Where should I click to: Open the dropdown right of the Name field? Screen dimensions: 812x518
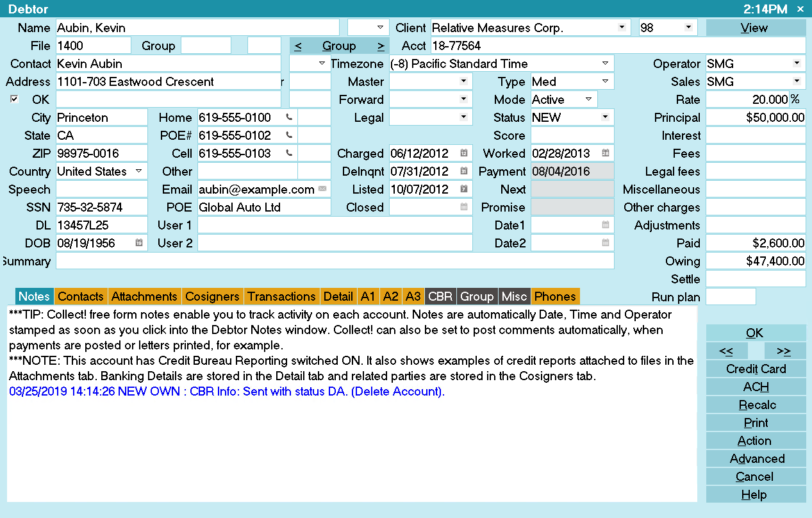pos(380,28)
